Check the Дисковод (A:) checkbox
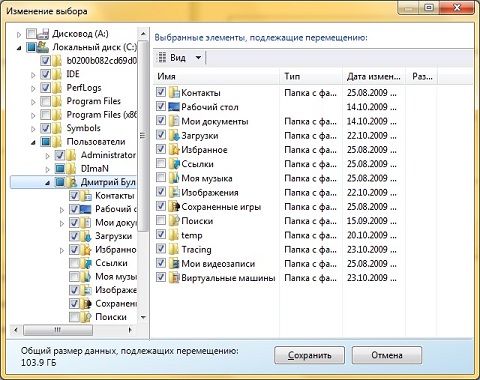 31,34
